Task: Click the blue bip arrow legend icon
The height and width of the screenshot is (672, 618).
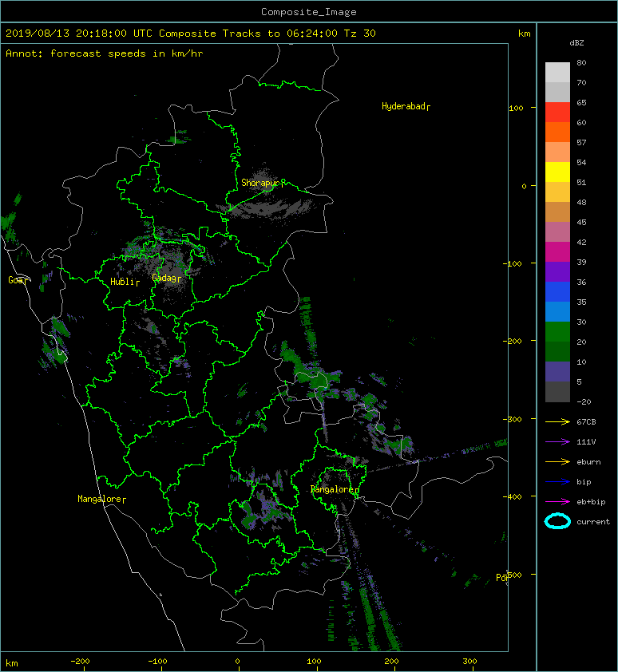Action: [x=557, y=482]
